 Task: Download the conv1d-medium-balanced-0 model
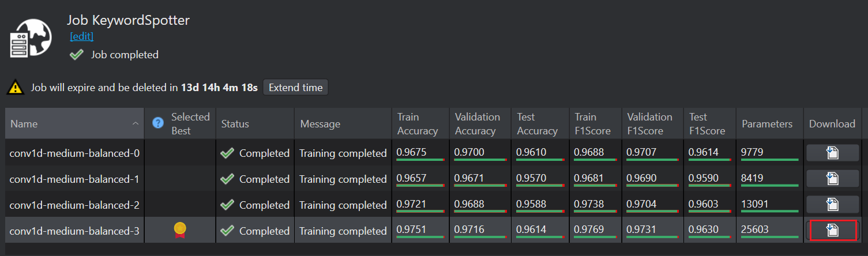(832, 153)
